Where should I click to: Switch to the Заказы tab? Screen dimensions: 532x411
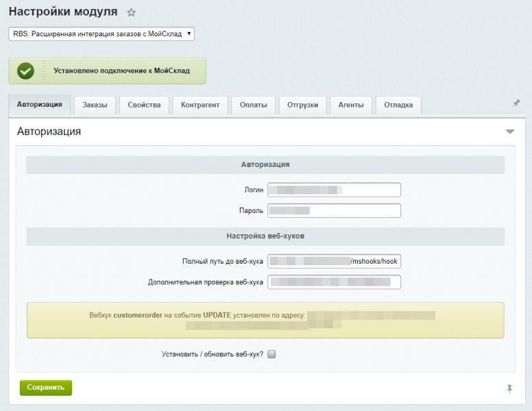click(x=95, y=105)
